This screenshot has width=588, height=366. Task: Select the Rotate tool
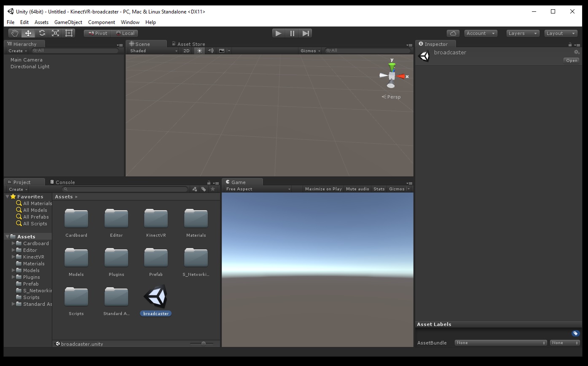click(42, 33)
